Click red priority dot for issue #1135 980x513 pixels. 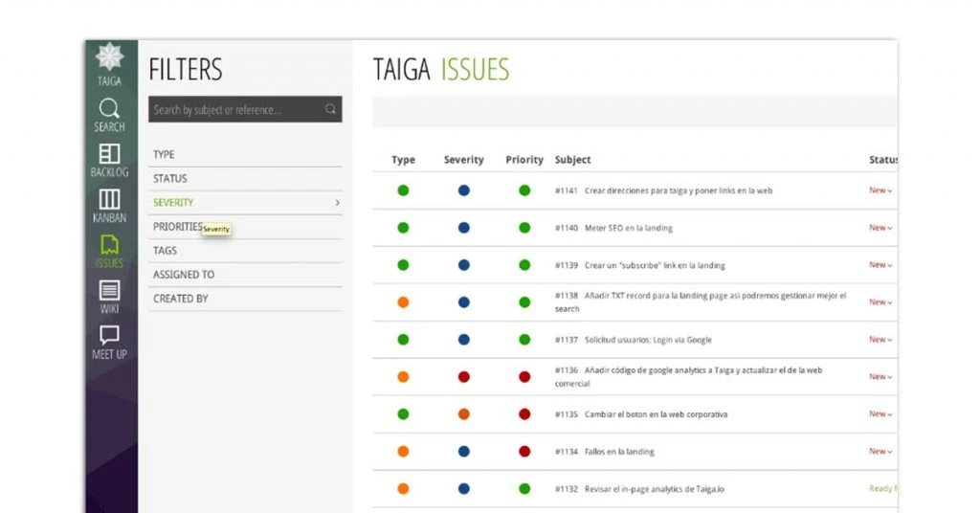click(524, 414)
